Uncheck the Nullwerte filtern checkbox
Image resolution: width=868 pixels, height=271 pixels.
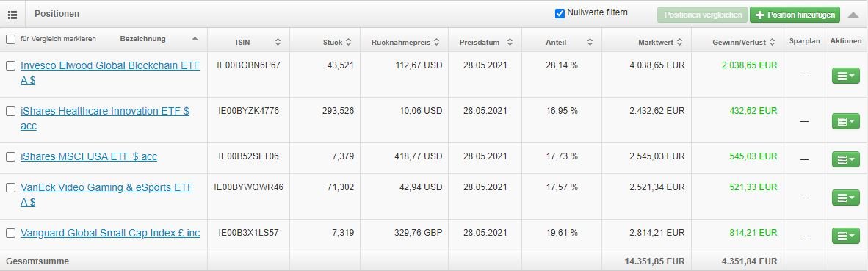[x=560, y=13]
